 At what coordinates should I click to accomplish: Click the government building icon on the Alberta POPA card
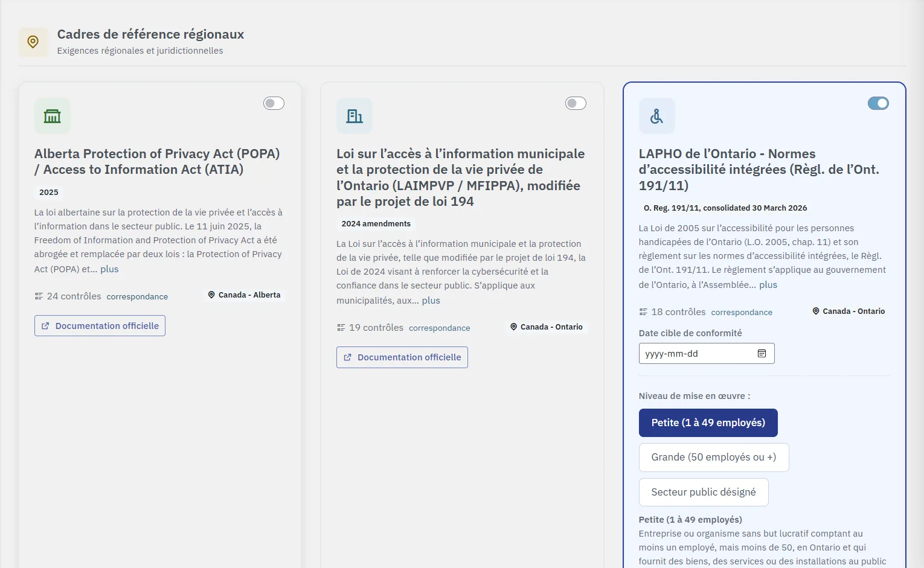[x=53, y=116]
